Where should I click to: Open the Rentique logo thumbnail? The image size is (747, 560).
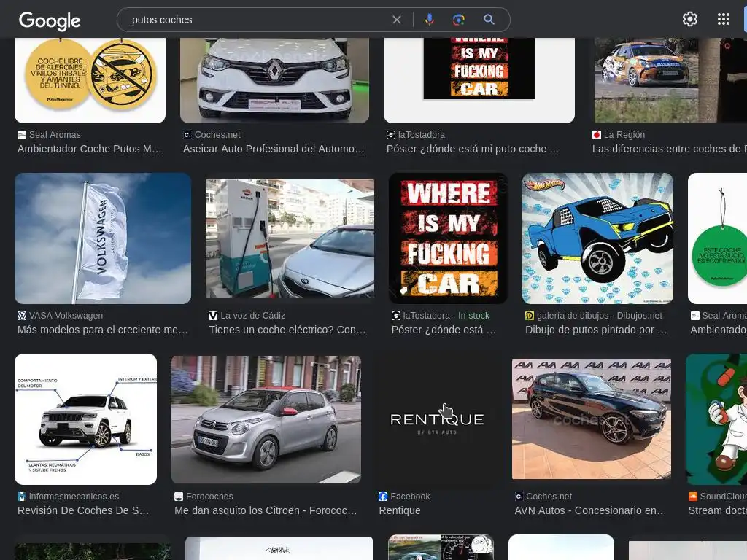[x=437, y=419]
